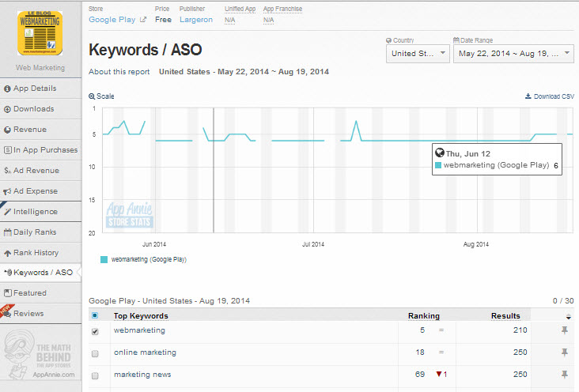Select Rank History in sidebar
The image size is (579, 392).
coord(40,253)
